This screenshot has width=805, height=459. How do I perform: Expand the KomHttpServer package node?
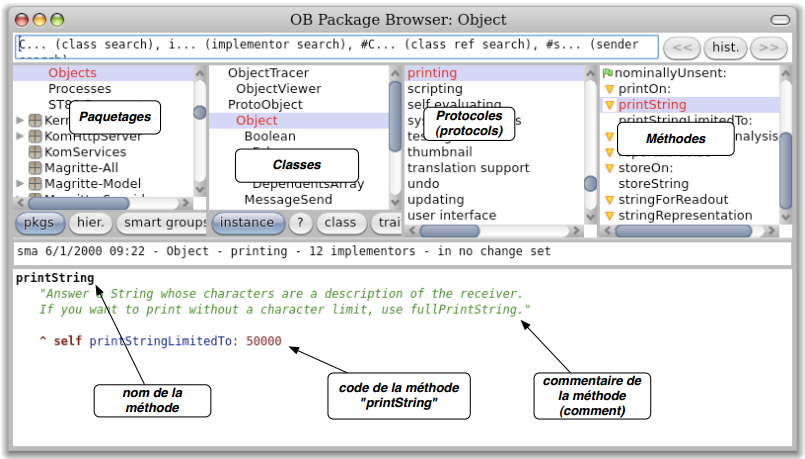click(20, 135)
